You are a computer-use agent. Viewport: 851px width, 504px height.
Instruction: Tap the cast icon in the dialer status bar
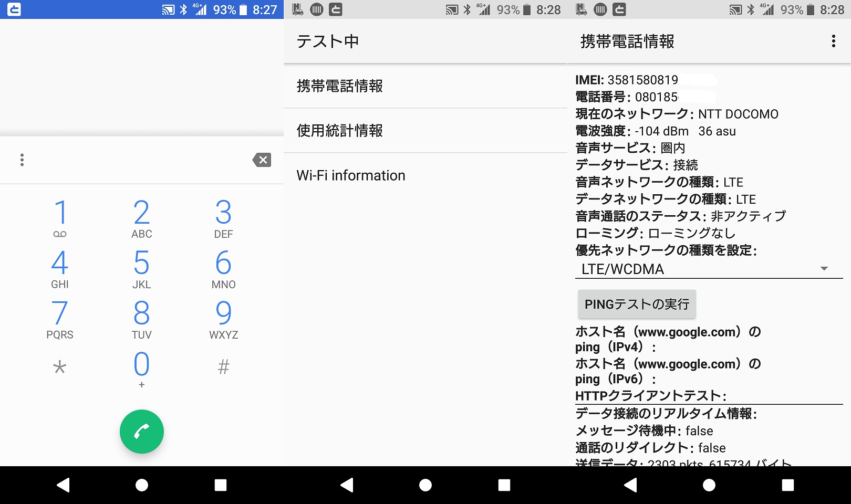pos(168,10)
